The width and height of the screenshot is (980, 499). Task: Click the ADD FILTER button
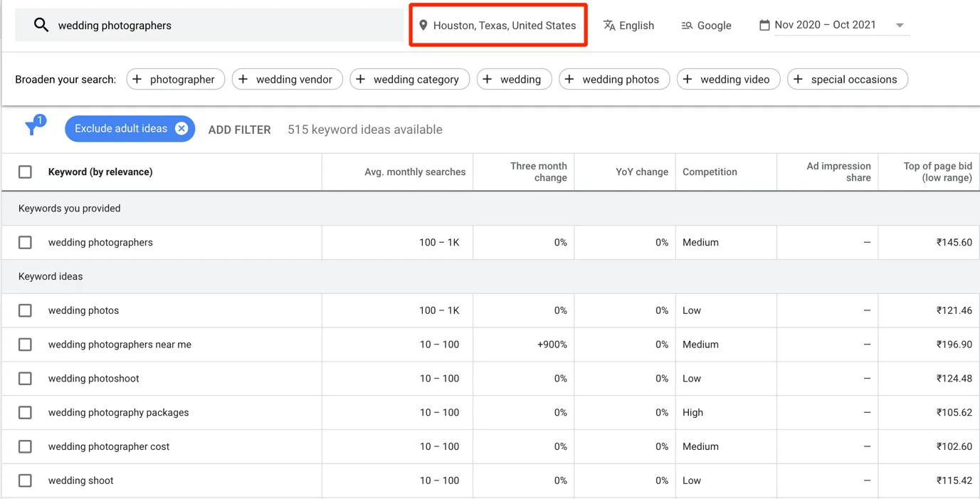click(x=239, y=130)
